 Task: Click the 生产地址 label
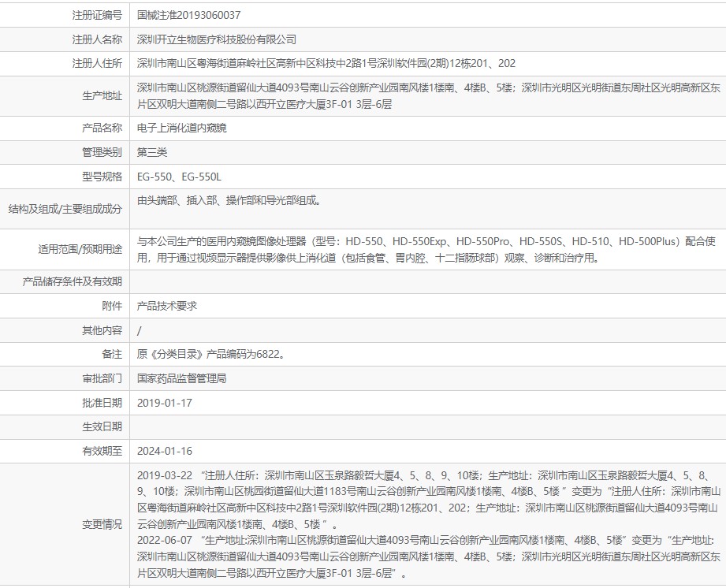pyautogui.click(x=102, y=96)
